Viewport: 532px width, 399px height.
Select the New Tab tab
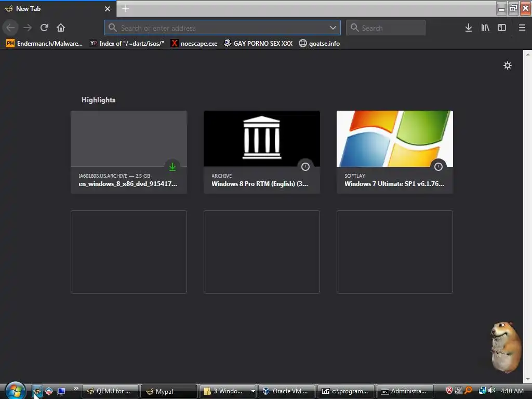click(58, 9)
